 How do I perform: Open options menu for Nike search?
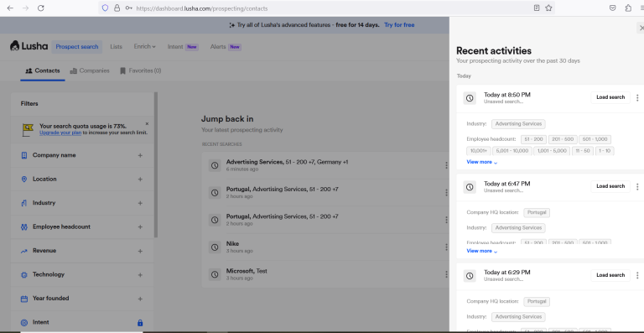point(446,247)
